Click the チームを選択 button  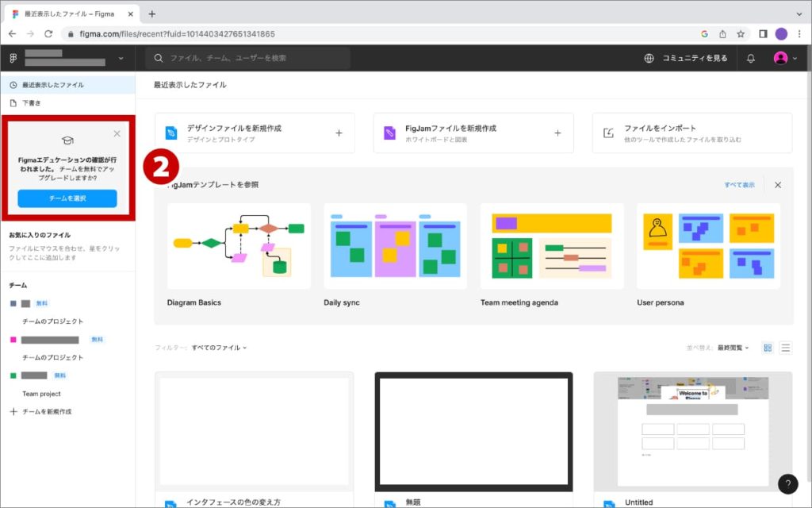point(67,198)
